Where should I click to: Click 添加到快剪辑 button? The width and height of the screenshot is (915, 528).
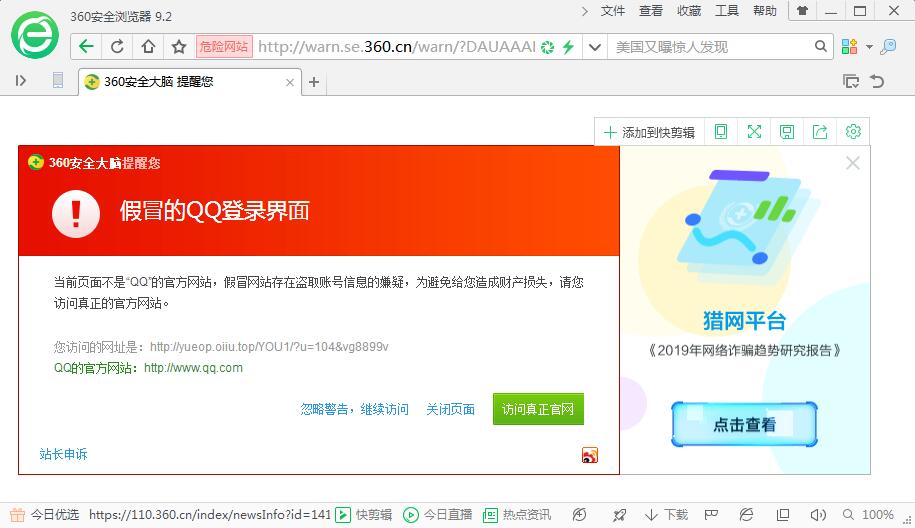(649, 132)
